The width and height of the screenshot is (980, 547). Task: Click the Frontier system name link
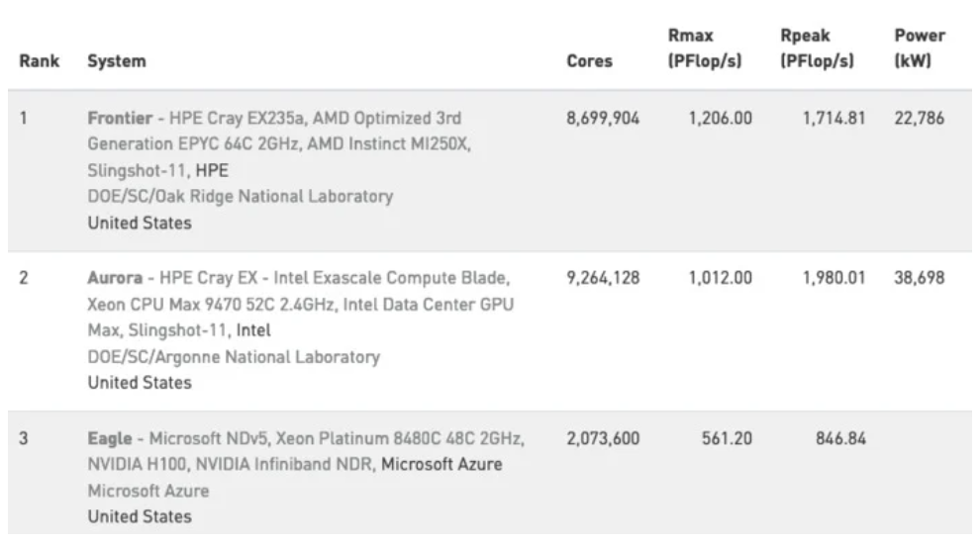[119, 119]
